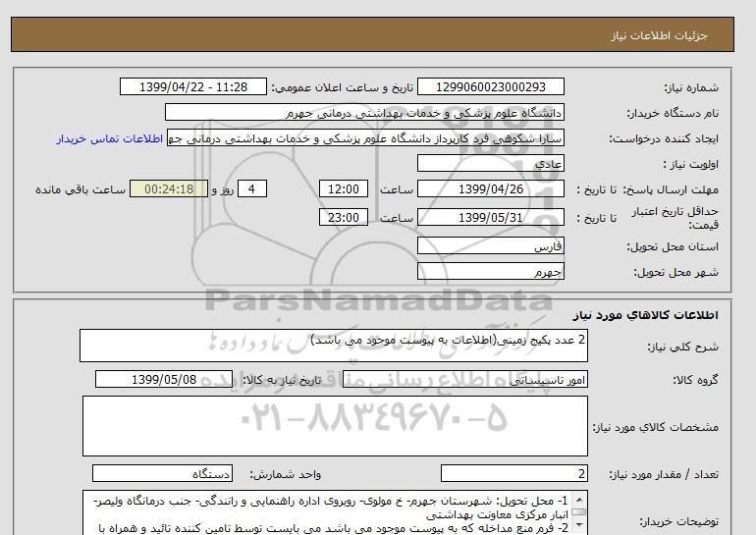Click label تاریخ و ساعت اعلان عمومی

click(343, 87)
